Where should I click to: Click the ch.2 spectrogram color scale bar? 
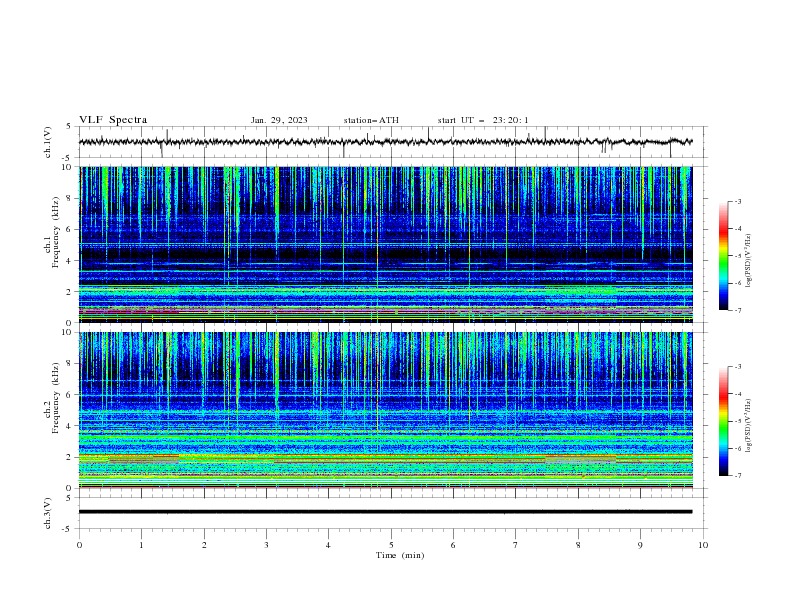coord(723,421)
